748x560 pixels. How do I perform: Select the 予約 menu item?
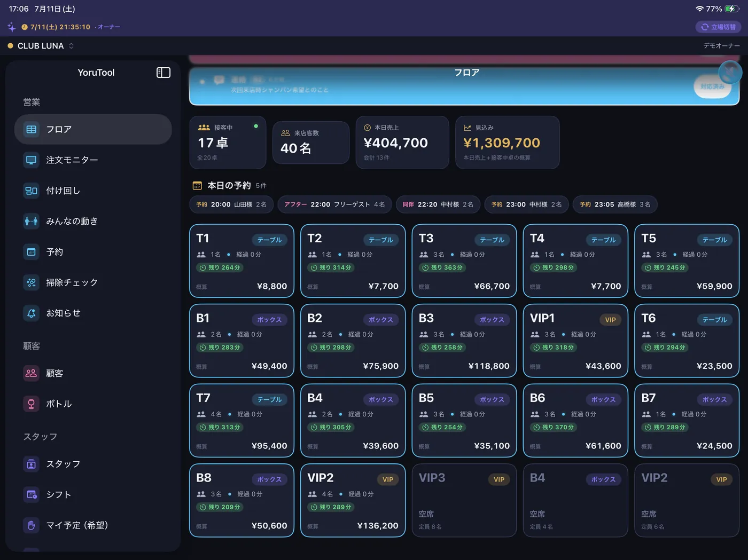[x=93, y=252]
